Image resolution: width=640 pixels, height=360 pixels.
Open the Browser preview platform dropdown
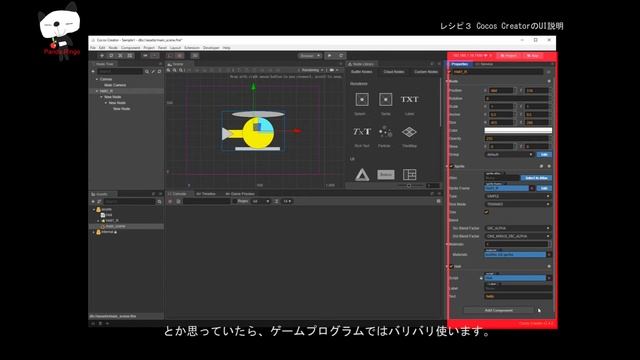(309, 56)
